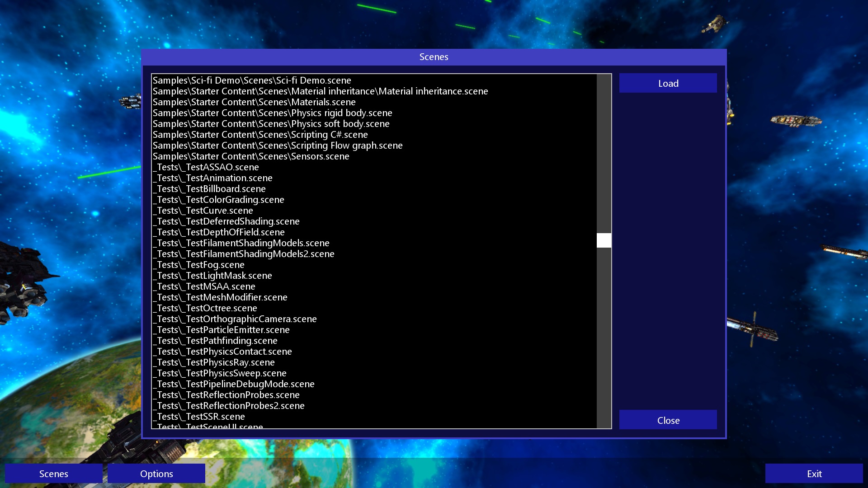Close the Scenes dialog via Close button

click(x=668, y=420)
